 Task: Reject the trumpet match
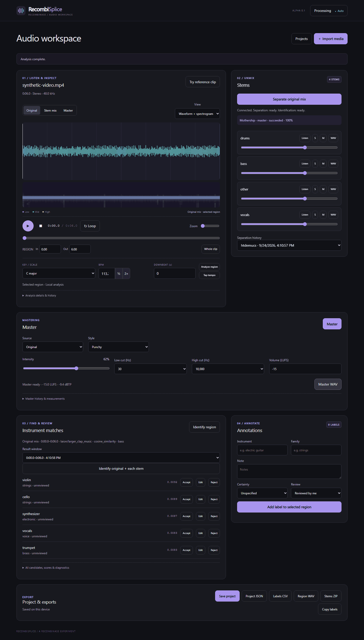click(x=214, y=550)
